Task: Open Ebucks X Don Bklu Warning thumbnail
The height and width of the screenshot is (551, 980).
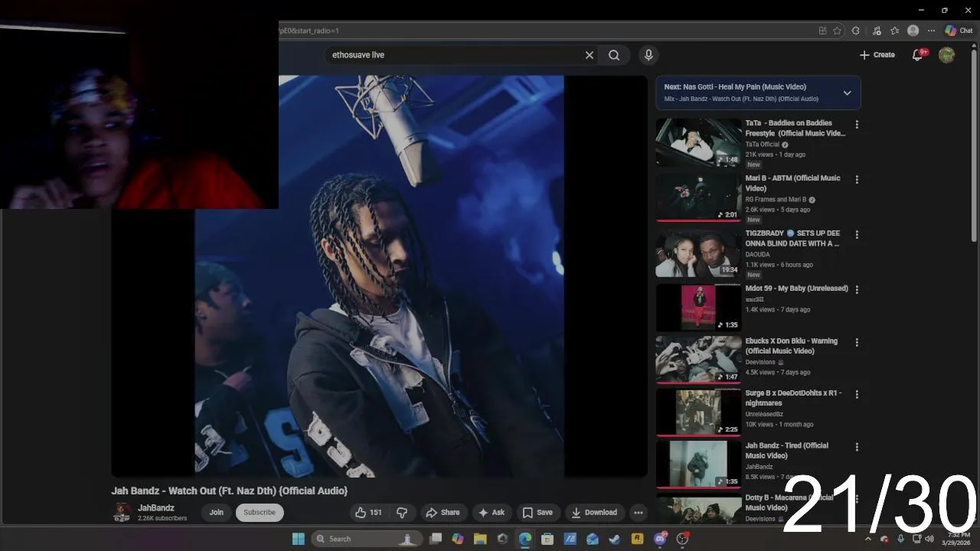Action: pos(698,360)
